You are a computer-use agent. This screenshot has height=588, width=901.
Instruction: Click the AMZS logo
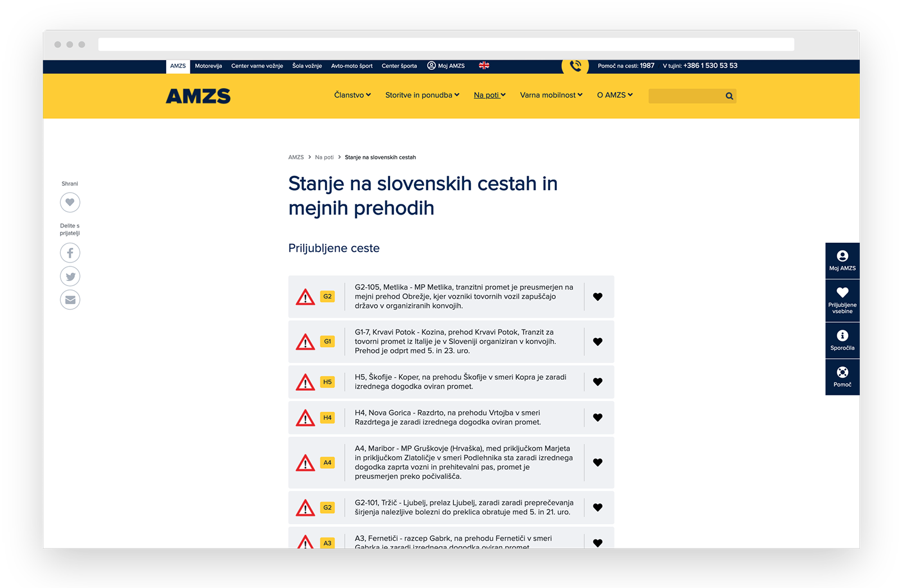(x=198, y=96)
